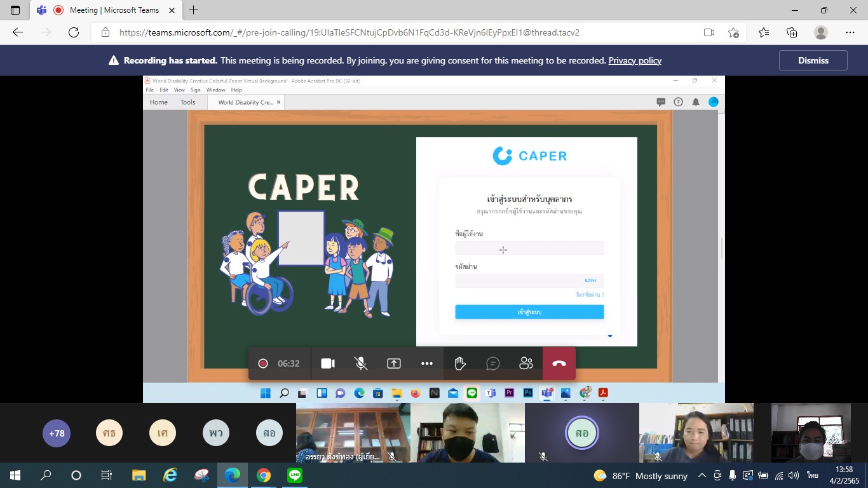Image resolution: width=868 pixels, height=488 pixels.
Task: Open Edge Settings and more menu
Action: tap(850, 32)
